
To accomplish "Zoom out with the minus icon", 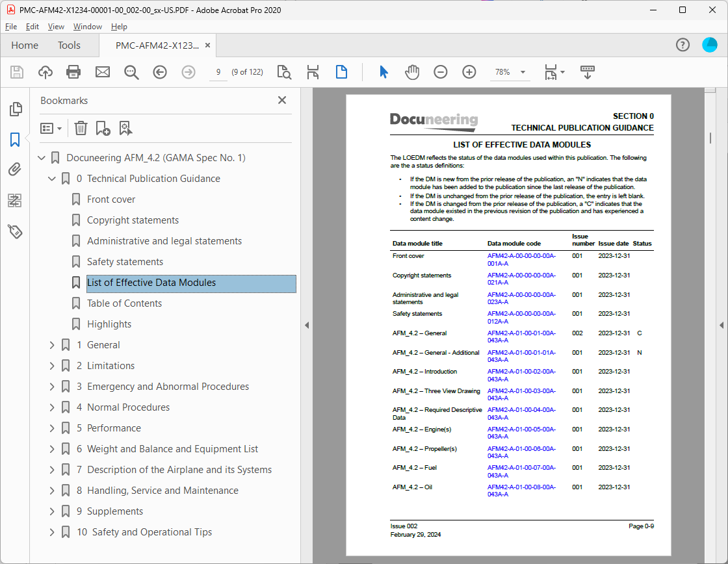I will (440, 72).
